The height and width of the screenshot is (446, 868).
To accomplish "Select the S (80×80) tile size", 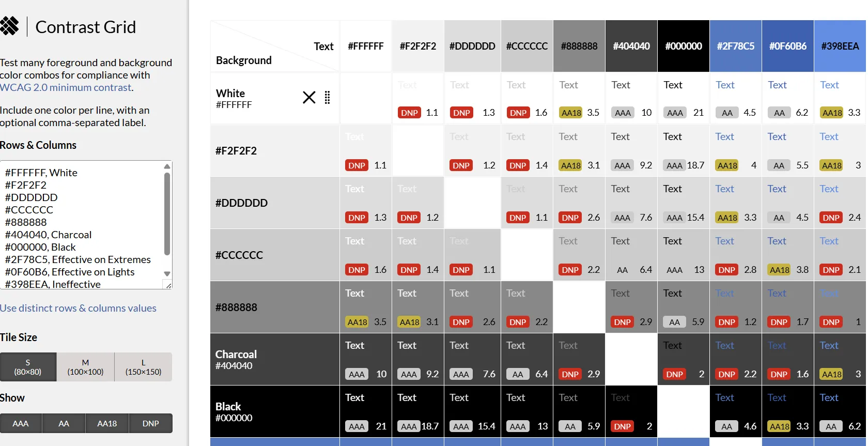I will 28,367.
